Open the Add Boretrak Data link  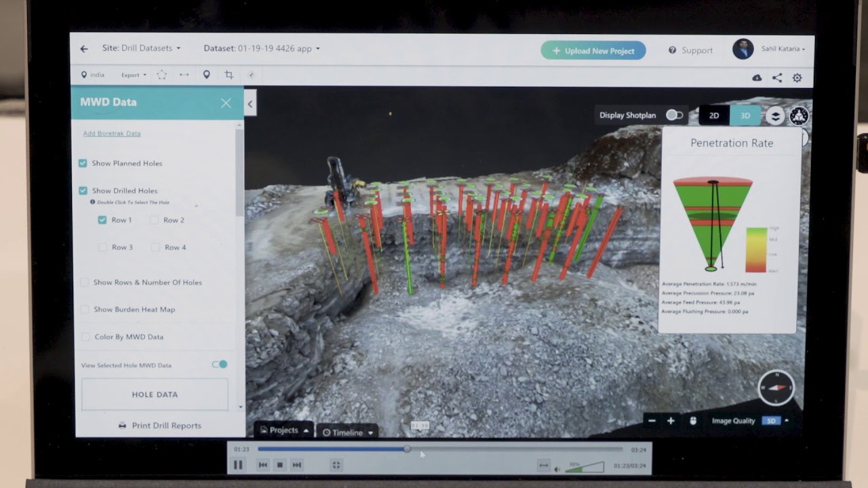[x=112, y=134]
